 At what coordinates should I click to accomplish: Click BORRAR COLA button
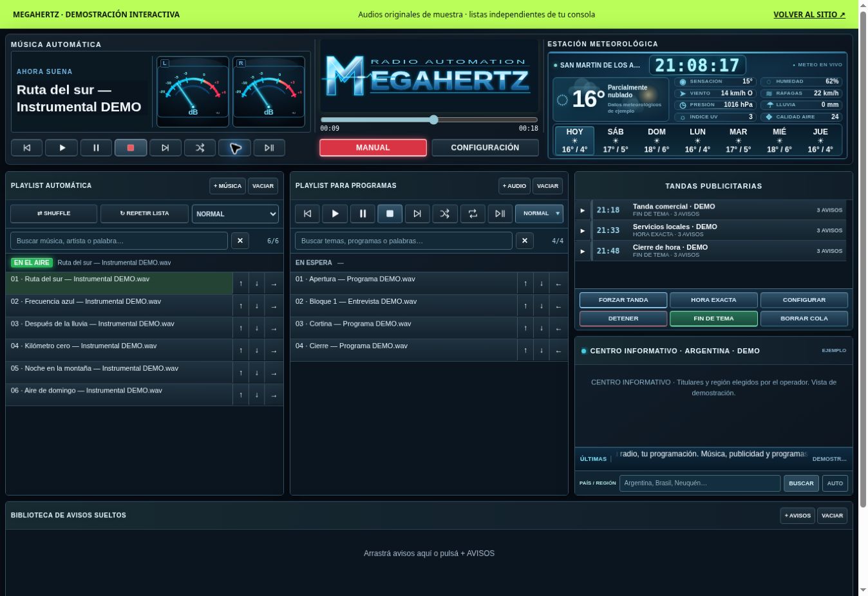[804, 319]
